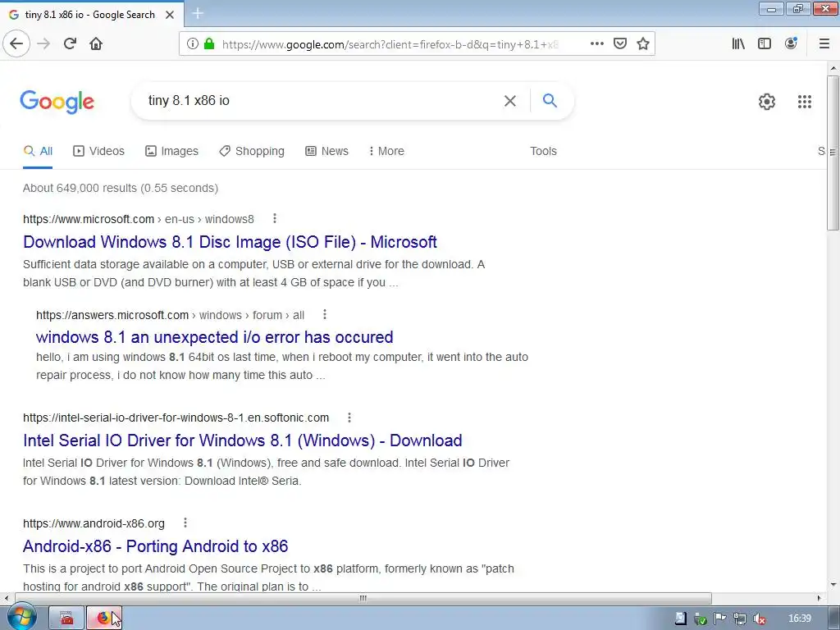This screenshot has width=840, height=630.
Task: Open the Google apps grid
Action: tap(804, 101)
